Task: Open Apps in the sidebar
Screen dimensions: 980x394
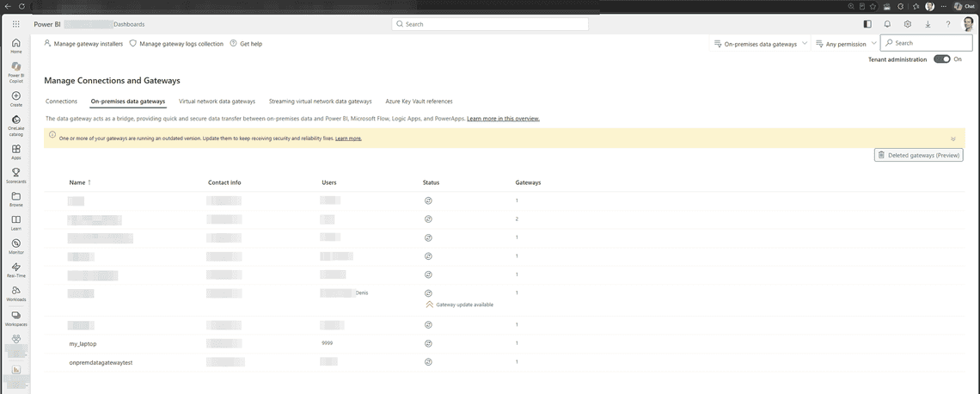Action: (x=15, y=152)
